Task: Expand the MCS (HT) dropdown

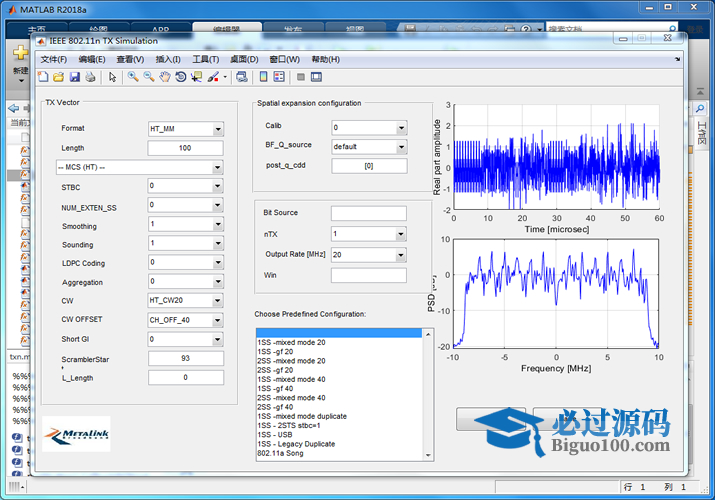Action: [140, 167]
